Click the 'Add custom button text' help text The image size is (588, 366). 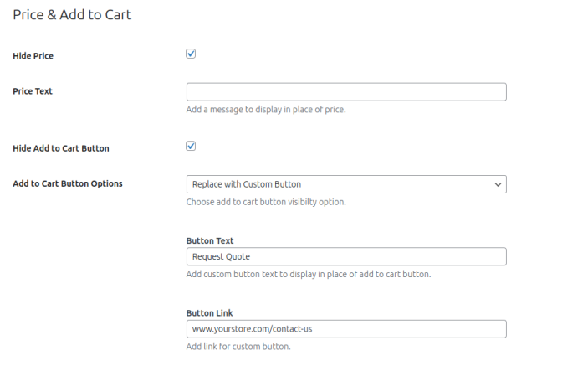coord(309,275)
